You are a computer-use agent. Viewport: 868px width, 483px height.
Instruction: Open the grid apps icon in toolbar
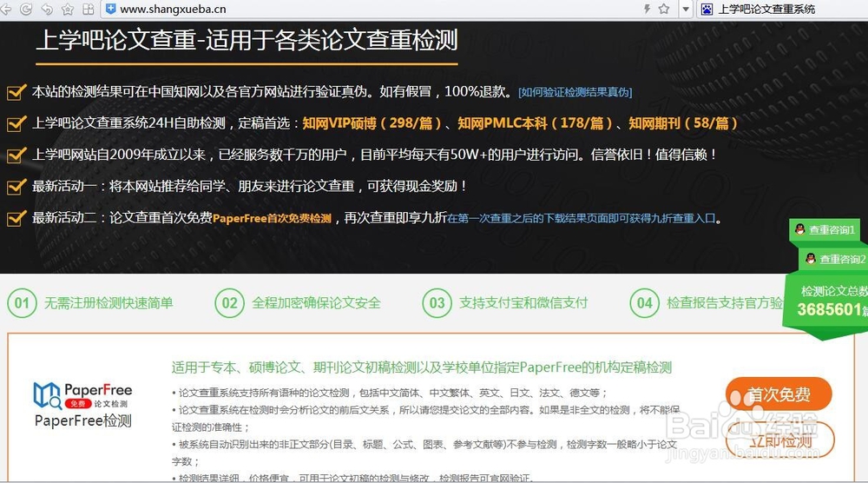point(88,9)
